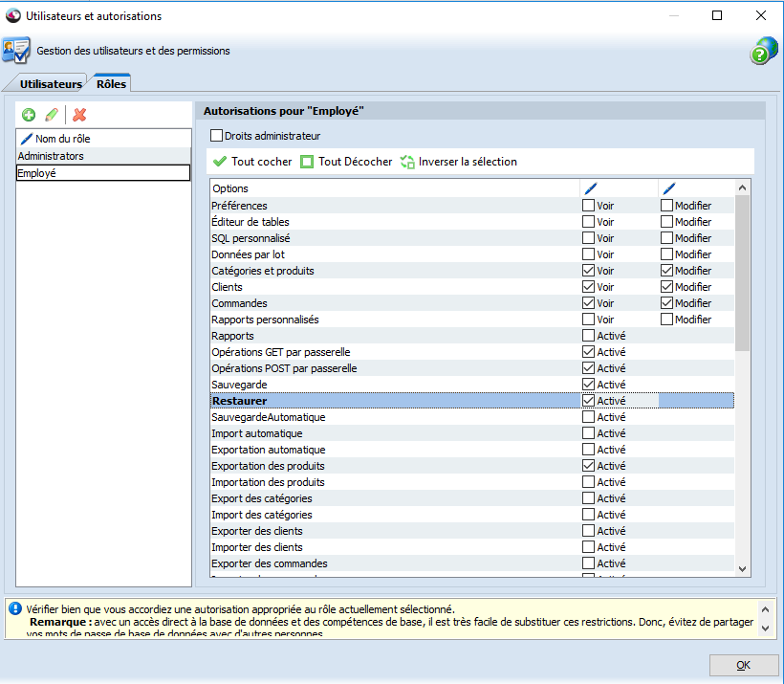The image size is (784, 684).
Task: Uncheck Modifier for Clients
Action: point(666,287)
